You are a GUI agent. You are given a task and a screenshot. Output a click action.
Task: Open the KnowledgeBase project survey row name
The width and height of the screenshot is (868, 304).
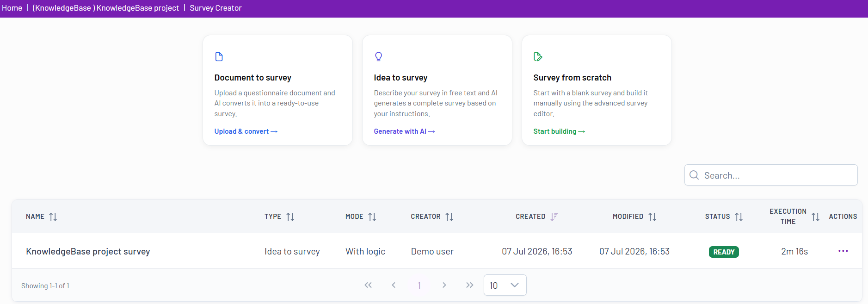tap(88, 251)
